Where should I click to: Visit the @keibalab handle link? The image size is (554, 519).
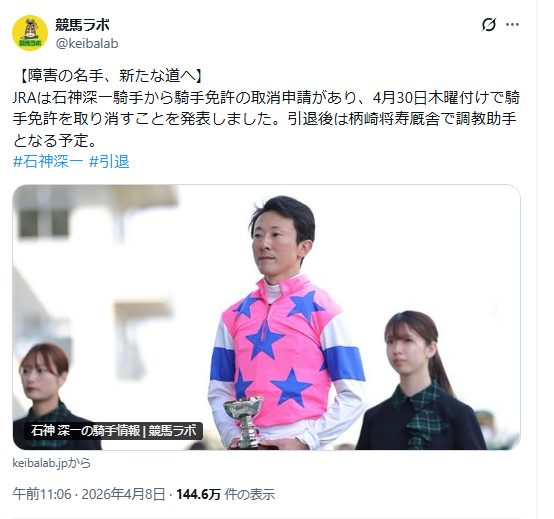tap(87, 43)
